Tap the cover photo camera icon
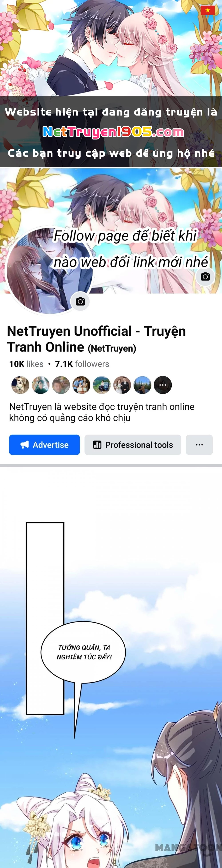 tap(205, 277)
